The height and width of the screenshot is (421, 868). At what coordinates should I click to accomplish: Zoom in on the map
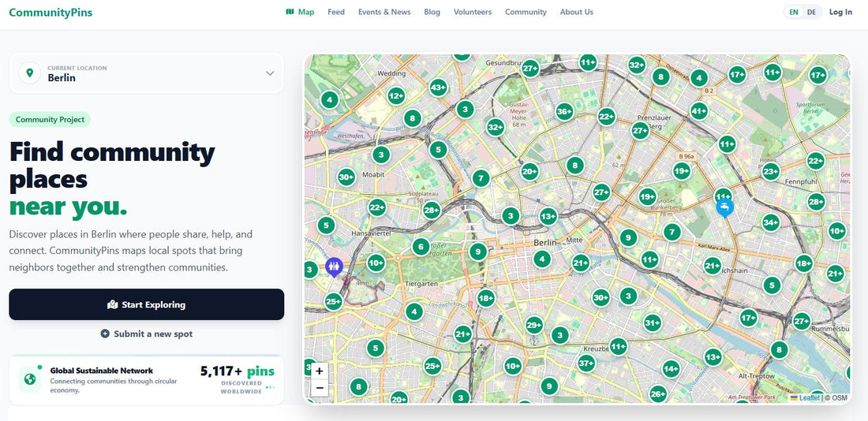[319, 371]
